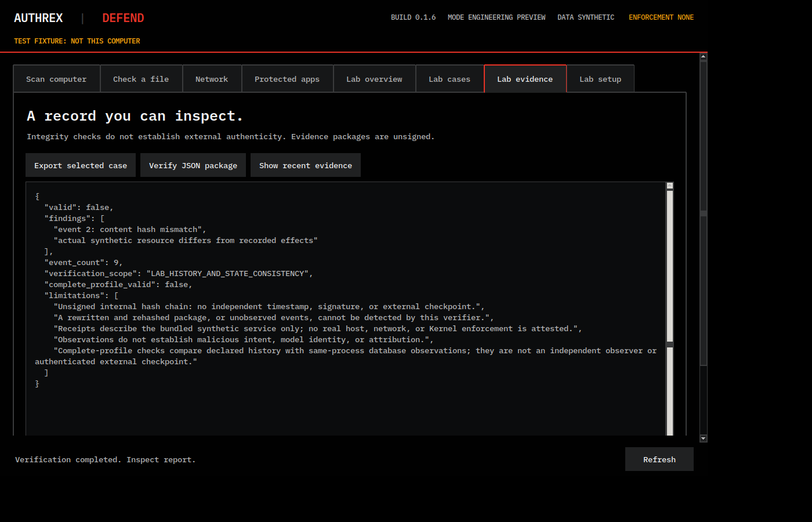Click the TEST FIXTURE: NOT THIS COMPUTER notice
Image resolution: width=812 pixels, height=522 pixels.
point(77,41)
